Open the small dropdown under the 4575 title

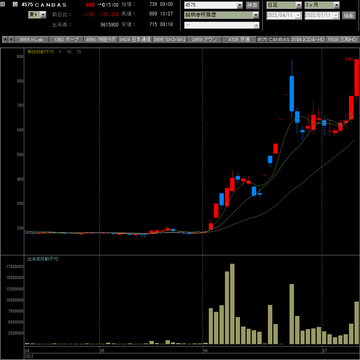pyautogui.click(x=43, y=15)
